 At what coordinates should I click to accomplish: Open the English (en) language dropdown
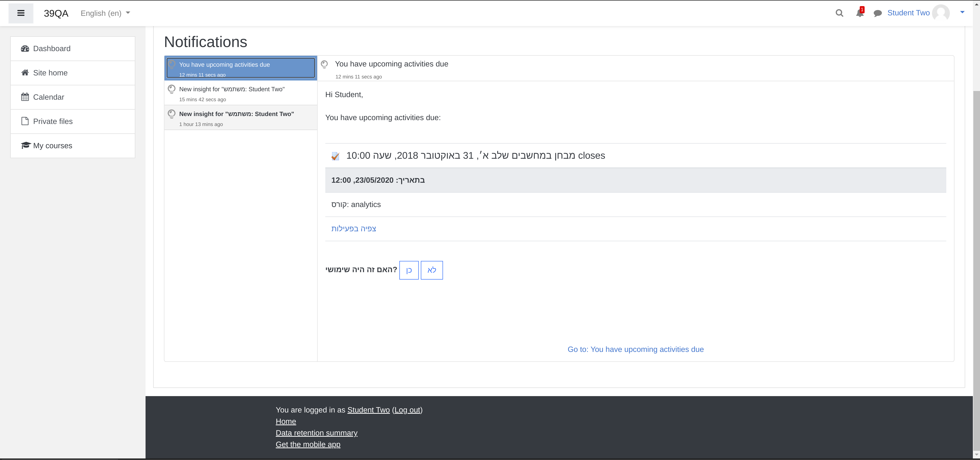pos(105,13)
